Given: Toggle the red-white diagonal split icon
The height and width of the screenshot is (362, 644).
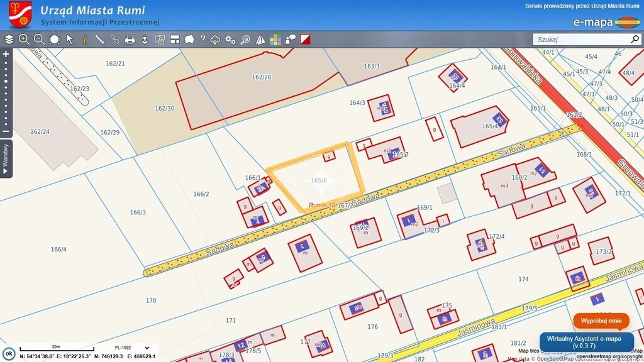Looking at the screenshot, I should 305,40.
